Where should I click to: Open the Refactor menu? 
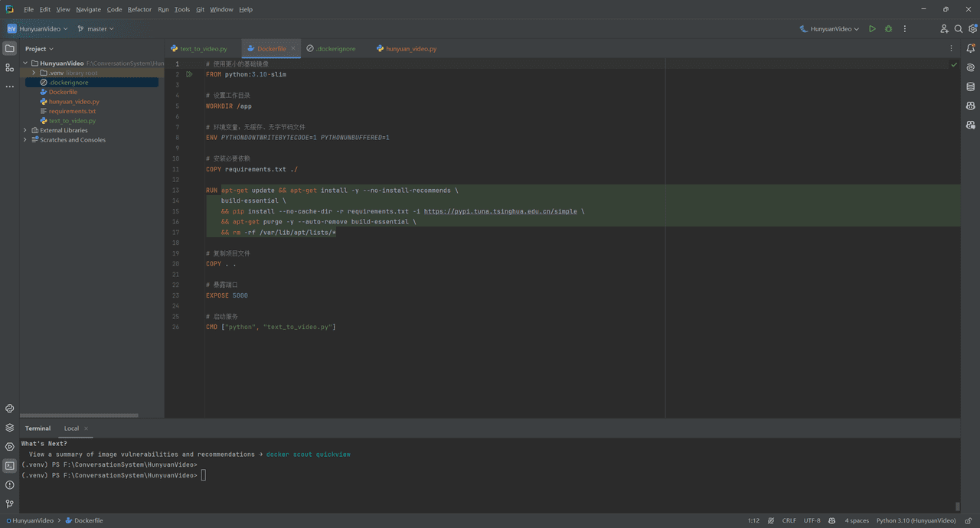139,9
